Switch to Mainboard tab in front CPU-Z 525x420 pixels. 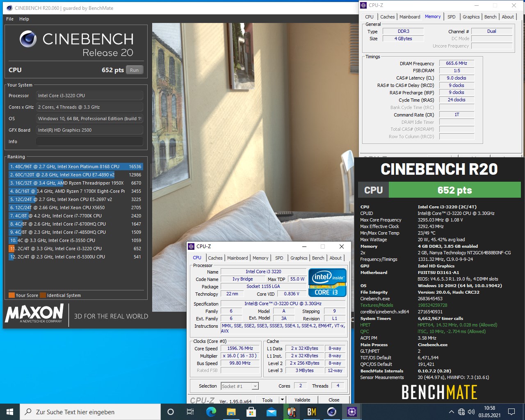coord(237,258)
